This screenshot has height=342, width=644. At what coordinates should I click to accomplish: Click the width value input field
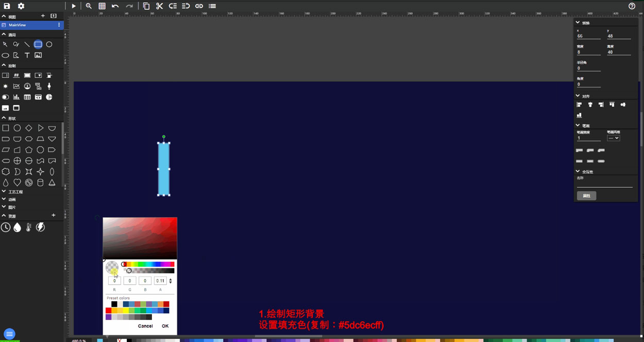point(588,52)
